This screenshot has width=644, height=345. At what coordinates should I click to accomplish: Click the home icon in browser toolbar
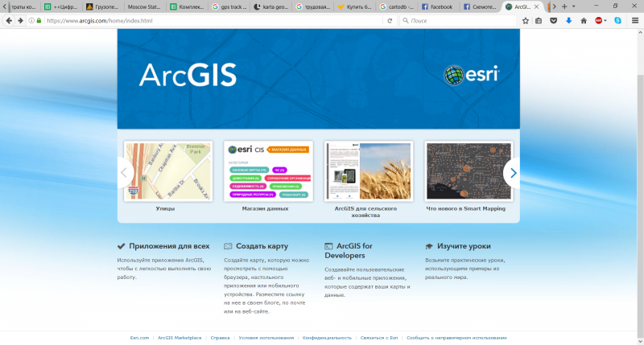[x=584, y=20]
